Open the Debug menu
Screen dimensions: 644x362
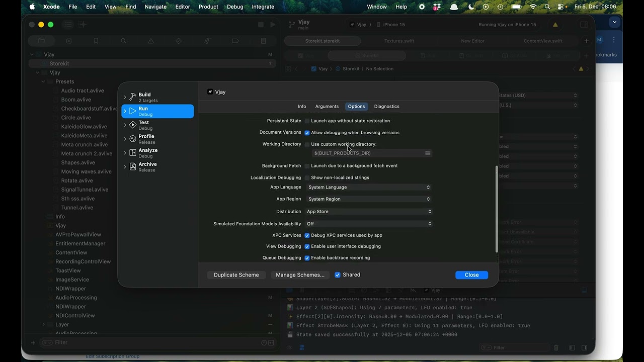(235, 7)
